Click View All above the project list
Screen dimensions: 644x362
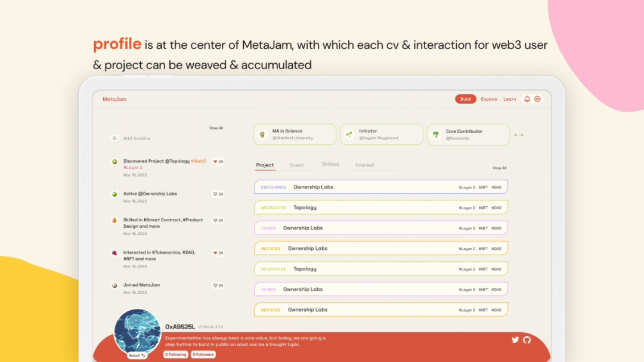coord(500,168)
